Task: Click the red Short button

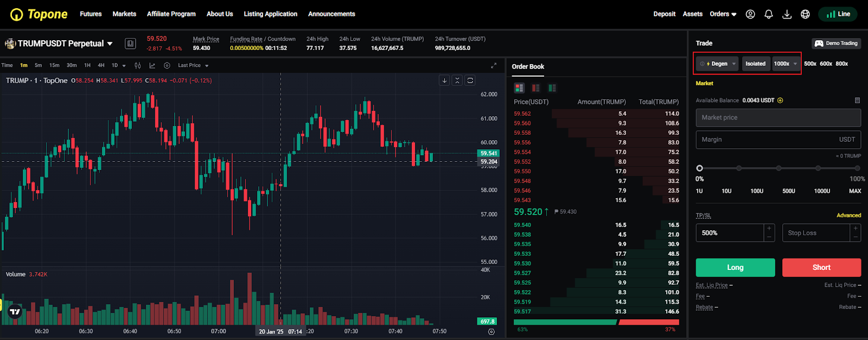Action: [821, 267]
